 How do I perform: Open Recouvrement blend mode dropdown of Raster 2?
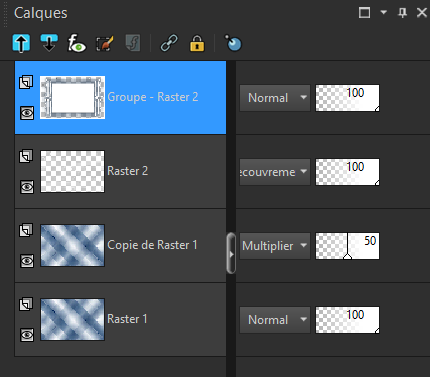point(275,172)
